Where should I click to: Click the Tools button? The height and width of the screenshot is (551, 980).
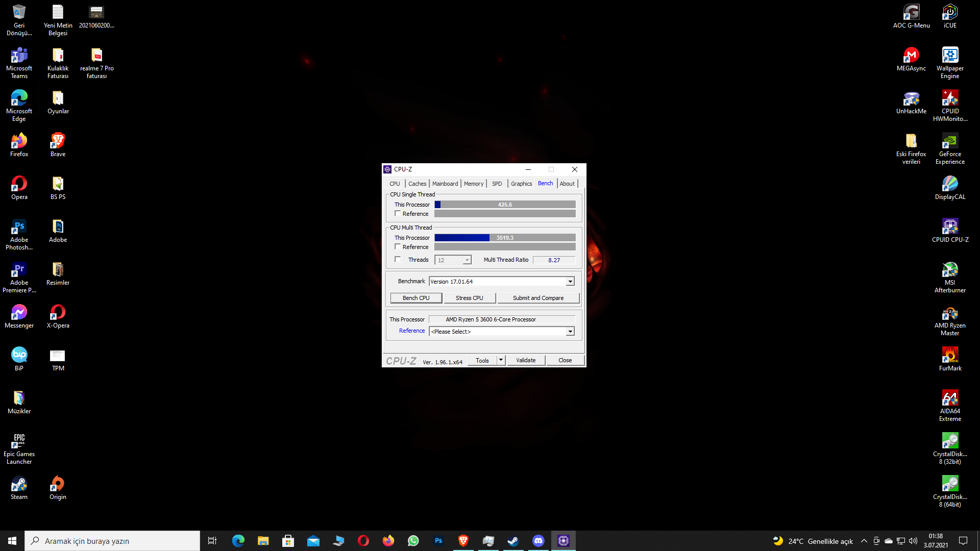coord(482,360)
